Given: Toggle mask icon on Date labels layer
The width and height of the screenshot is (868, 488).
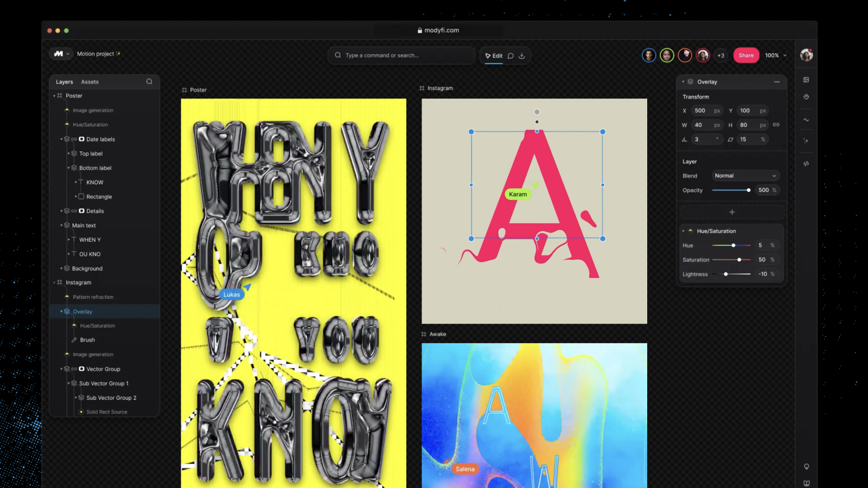Looking at the screenshot, I should pyautogui.click(x=81, y=139).
